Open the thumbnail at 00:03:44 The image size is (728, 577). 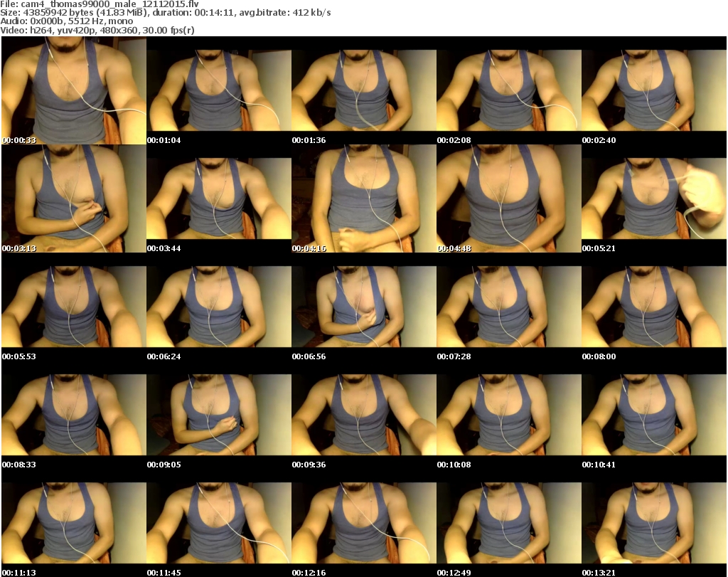pos(219,198)
